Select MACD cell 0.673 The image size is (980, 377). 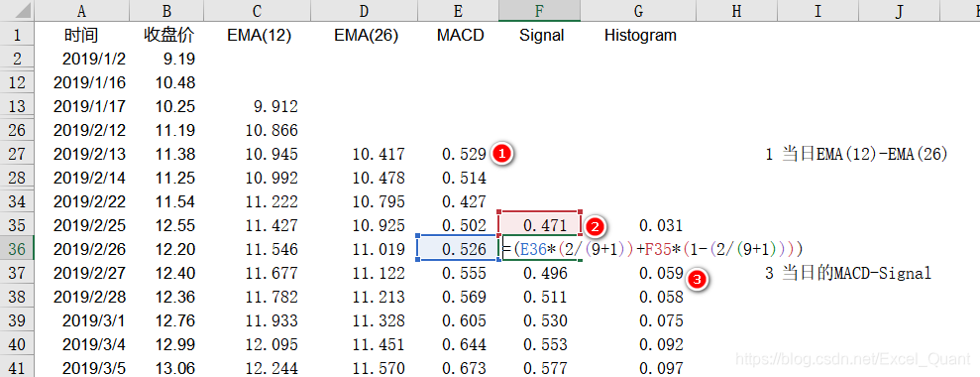pos(458,368)
